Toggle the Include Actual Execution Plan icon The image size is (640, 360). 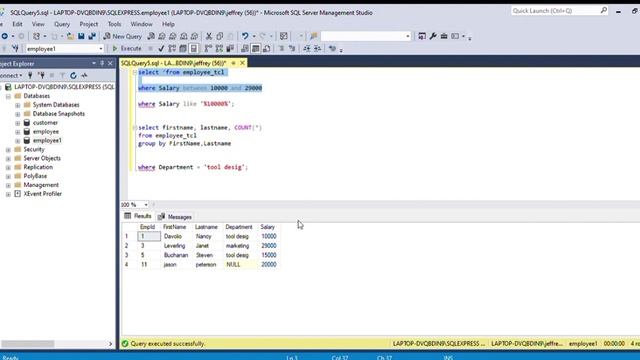pyautogui.click(x=208, y=49)
